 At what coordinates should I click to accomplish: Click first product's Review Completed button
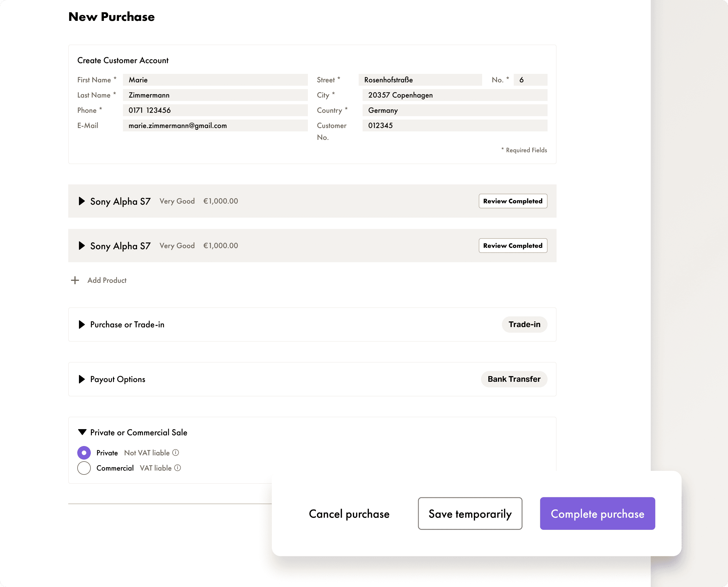(513, 201)
